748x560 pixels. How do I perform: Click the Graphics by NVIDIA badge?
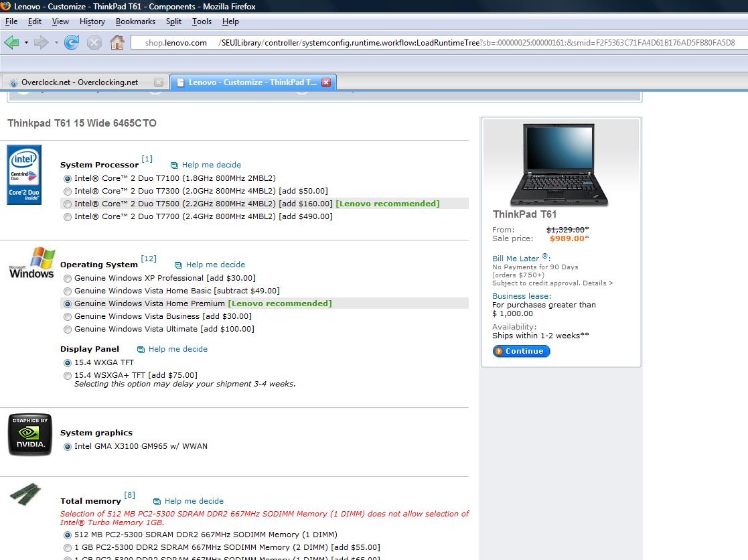coord(30,434)
